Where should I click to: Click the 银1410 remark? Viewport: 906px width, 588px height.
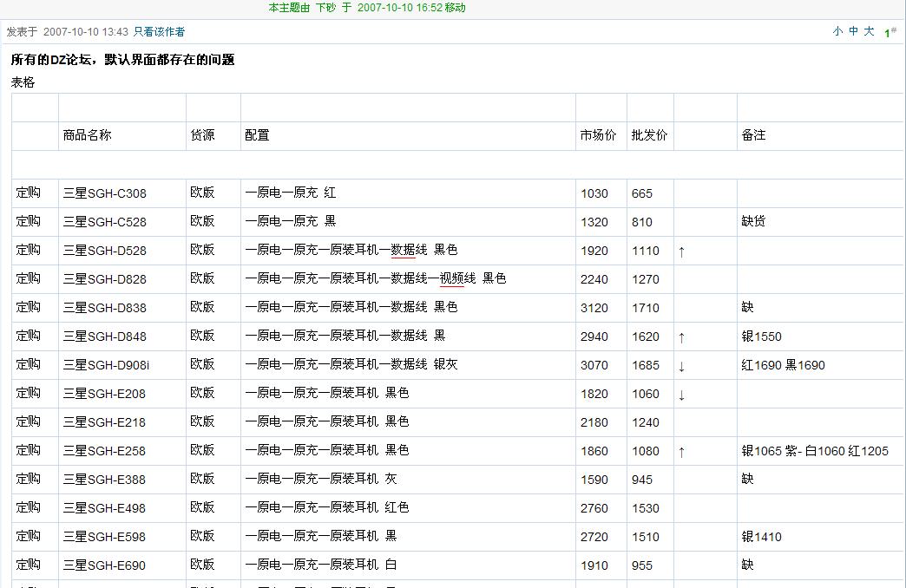point(762,537)
